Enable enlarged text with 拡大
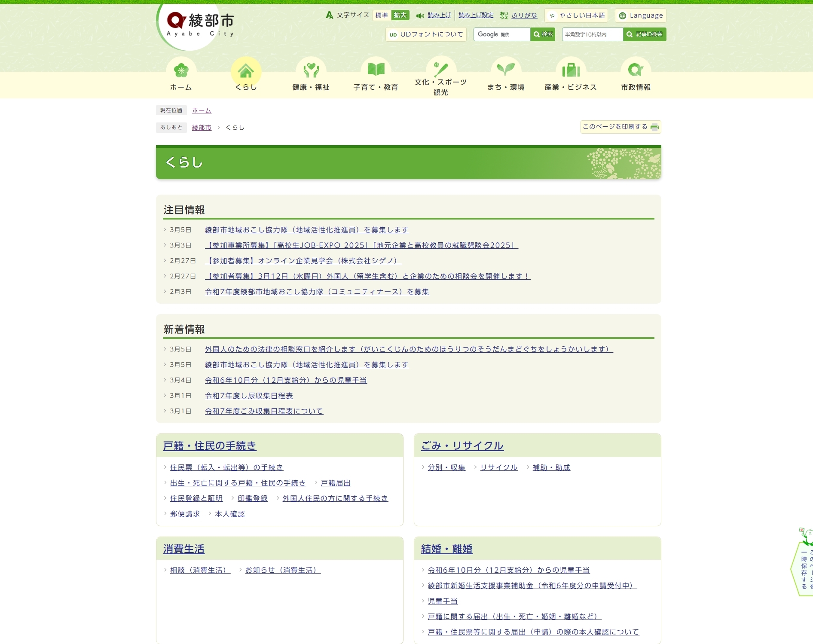 400,15
